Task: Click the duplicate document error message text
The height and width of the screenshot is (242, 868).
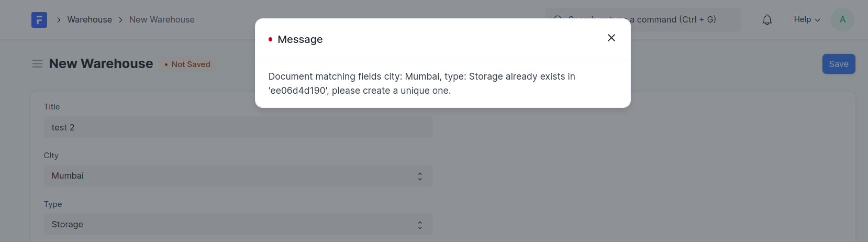Action: point(421,83)
